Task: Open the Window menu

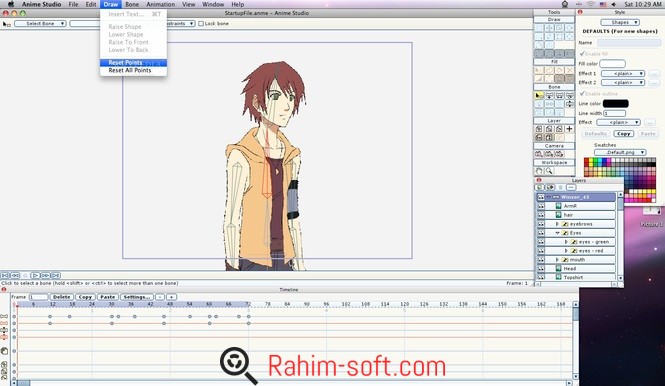Action: (x=213, y=4)
